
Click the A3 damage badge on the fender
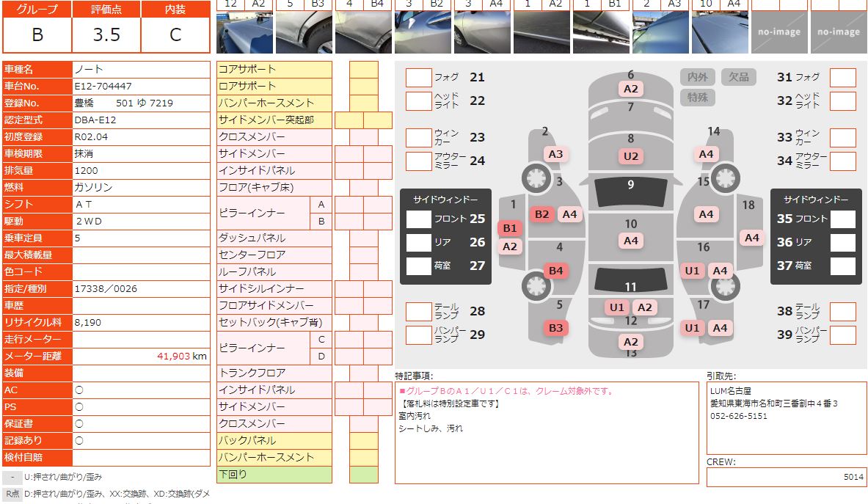coord(555,154)
